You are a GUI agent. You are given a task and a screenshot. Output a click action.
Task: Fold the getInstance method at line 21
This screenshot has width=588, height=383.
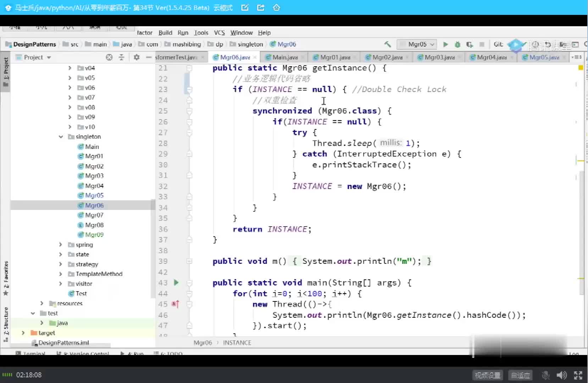(x=189, y=68)
